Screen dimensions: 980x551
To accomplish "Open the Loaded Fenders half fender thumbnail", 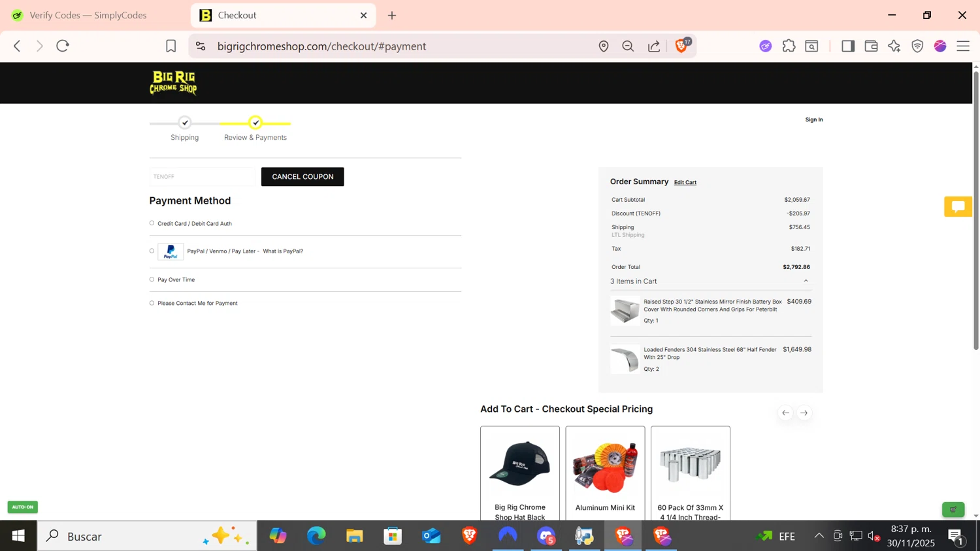I will pos(625,359).
